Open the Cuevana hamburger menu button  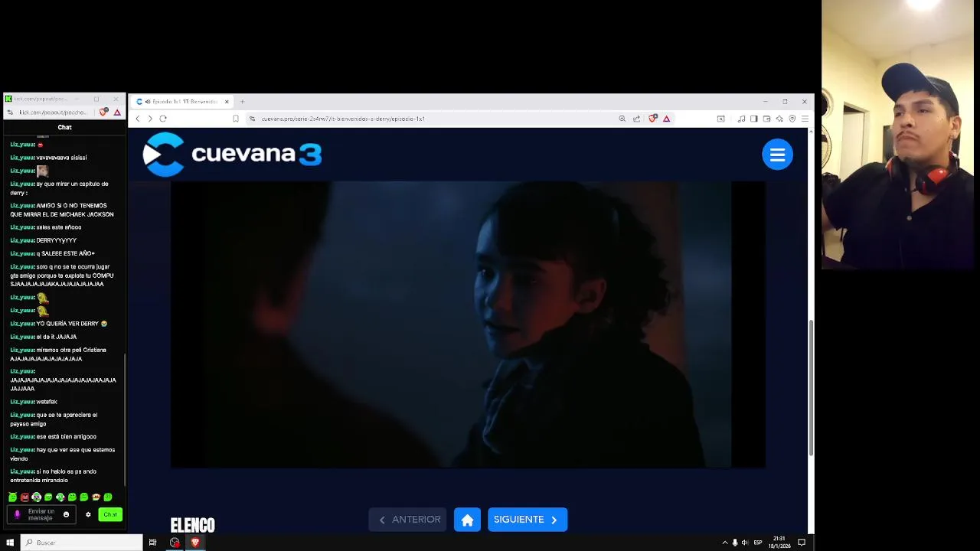pos(777,155)
